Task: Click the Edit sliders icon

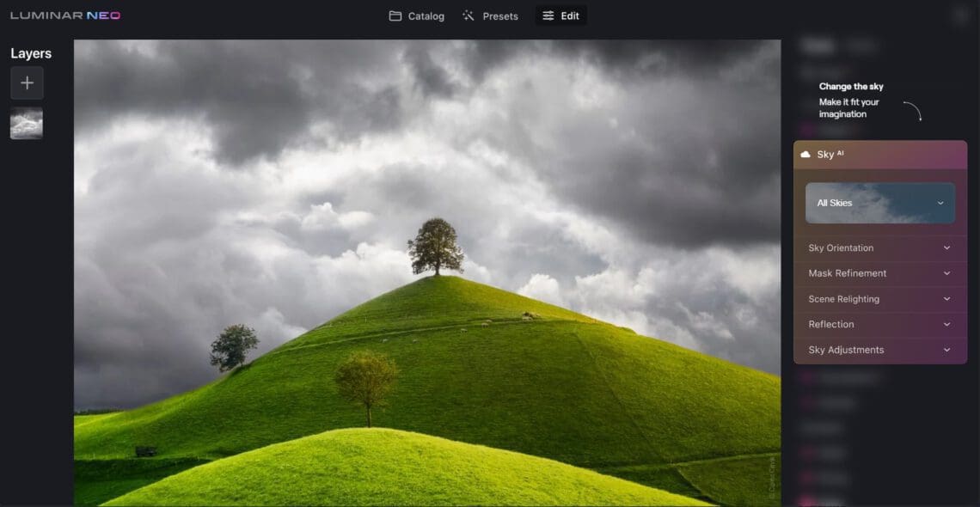Action: click(x=548, y=16)
